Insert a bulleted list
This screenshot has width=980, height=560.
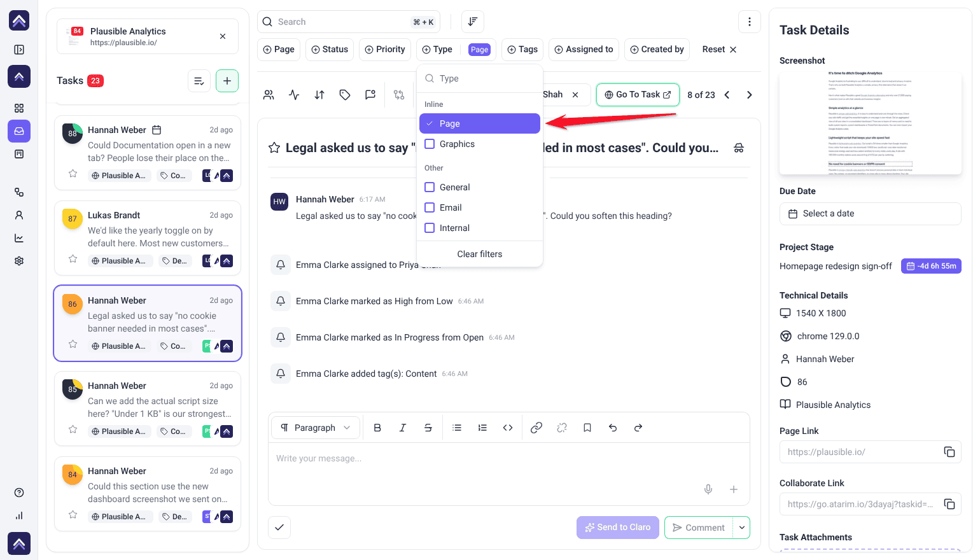point(457,428)
